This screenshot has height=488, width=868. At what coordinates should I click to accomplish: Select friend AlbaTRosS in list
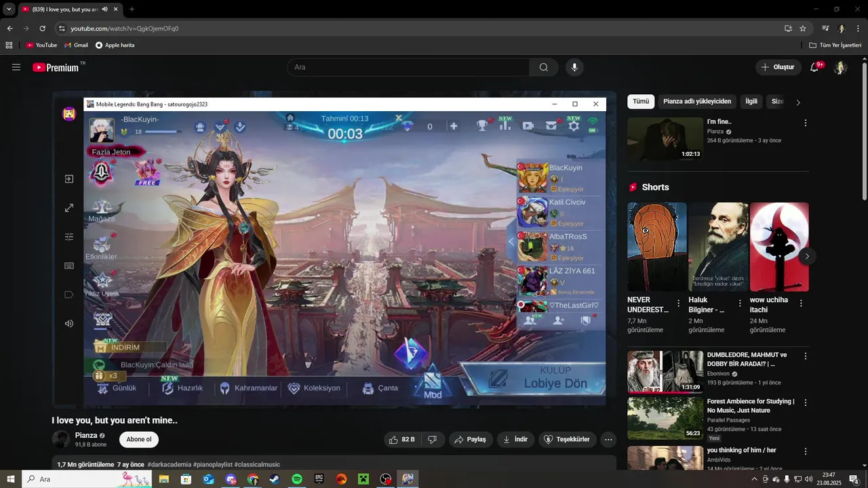(x=559, y=247)
